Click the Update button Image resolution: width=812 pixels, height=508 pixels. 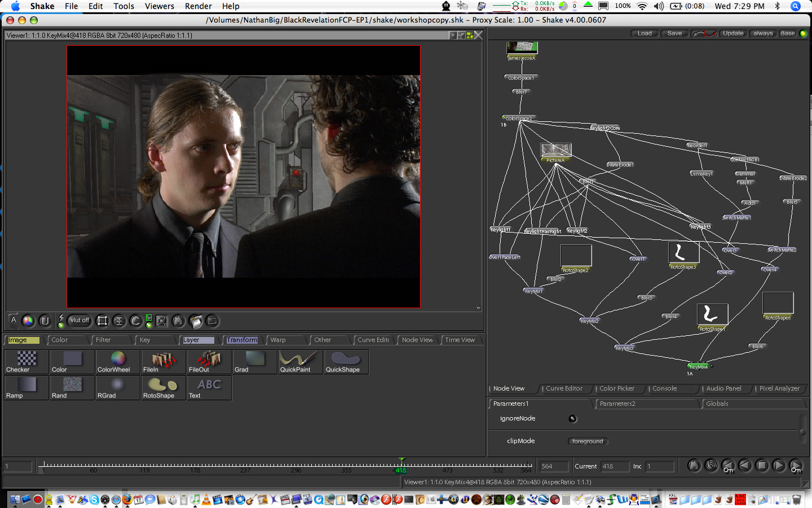coord(733,33)
